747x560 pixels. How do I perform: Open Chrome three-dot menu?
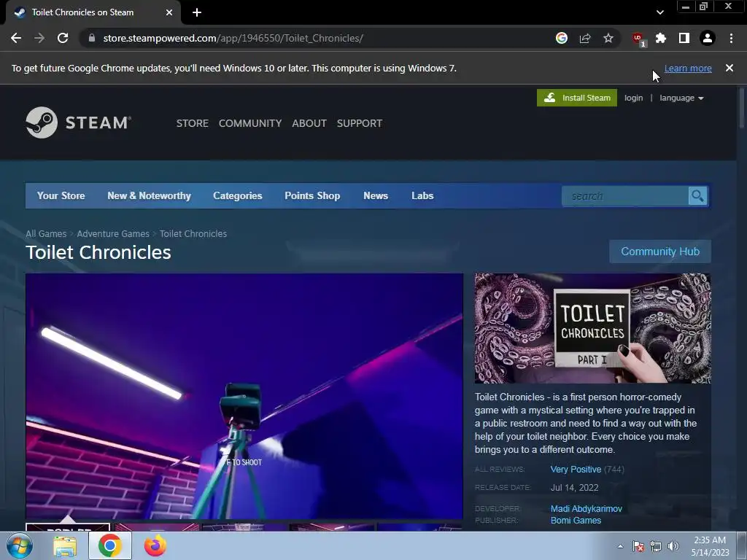click(731, 38)
